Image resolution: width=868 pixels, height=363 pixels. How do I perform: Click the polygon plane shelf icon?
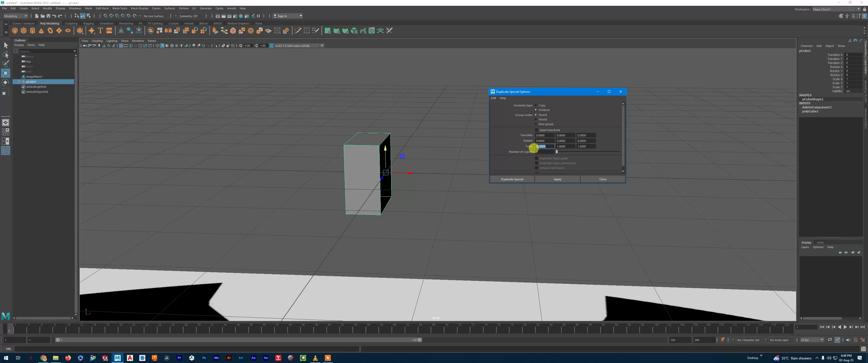coord(59,31)
